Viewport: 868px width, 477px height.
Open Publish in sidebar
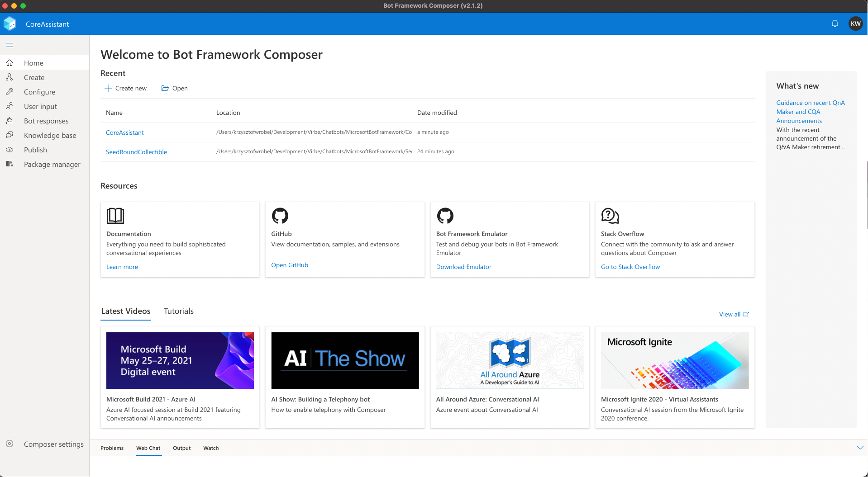coord(44,150)
